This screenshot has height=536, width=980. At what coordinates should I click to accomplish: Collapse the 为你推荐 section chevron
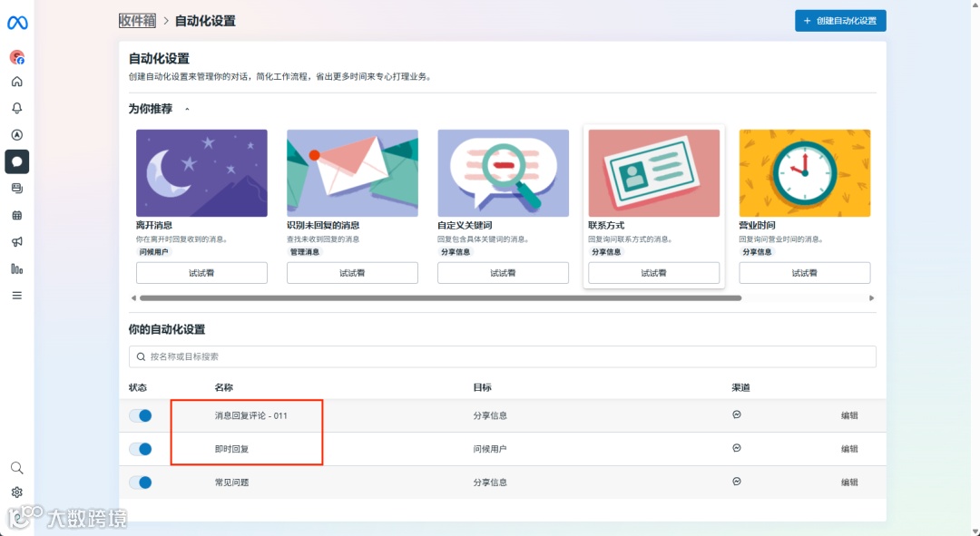188,110
